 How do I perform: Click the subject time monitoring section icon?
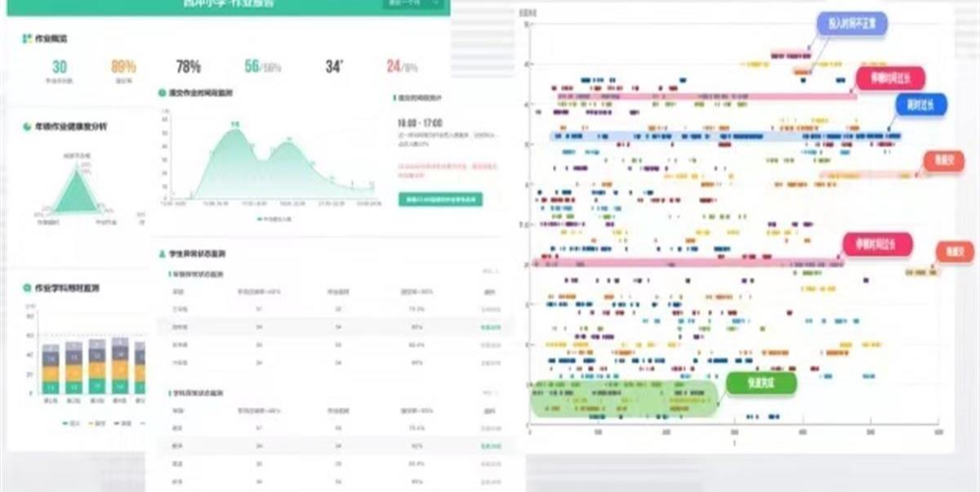tap(27, 288)
